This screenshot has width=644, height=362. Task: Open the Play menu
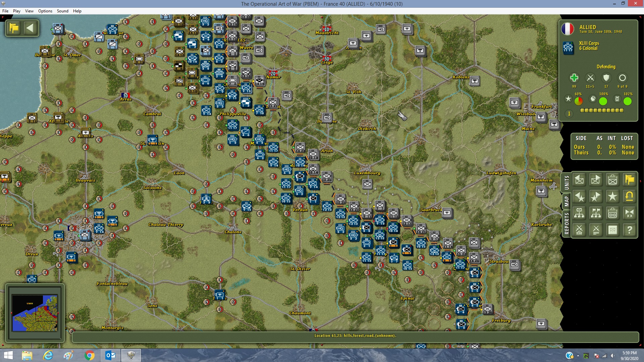[17, 11]
